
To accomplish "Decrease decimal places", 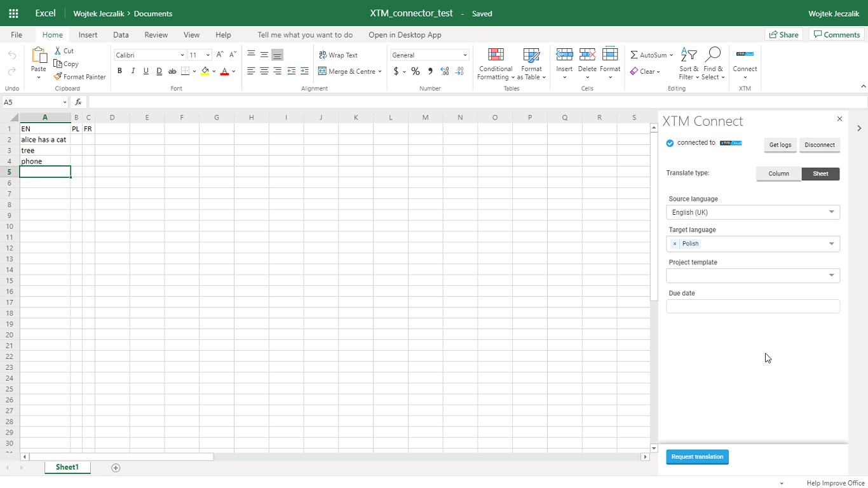I will coord(459,71).
